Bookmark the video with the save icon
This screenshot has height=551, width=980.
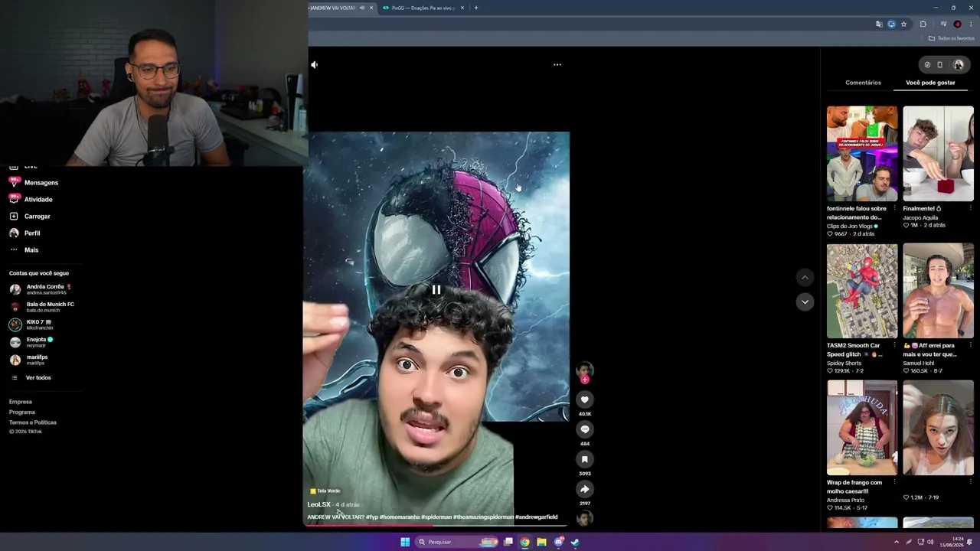pos(585,459)
